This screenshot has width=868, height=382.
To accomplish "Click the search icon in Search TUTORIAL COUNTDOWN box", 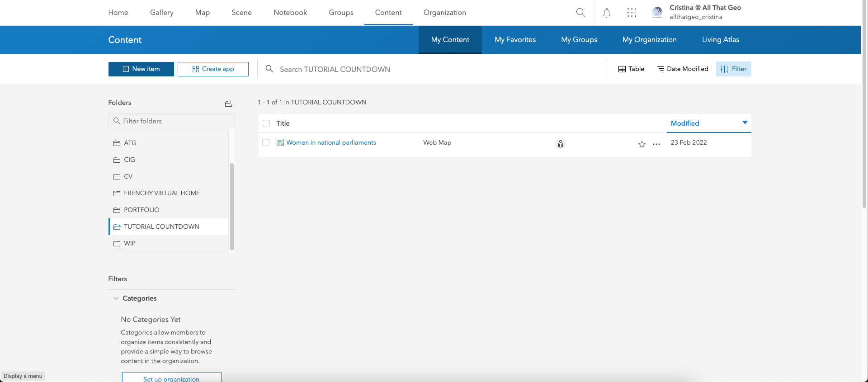I will pyautogui.click(x=269, y=69).
